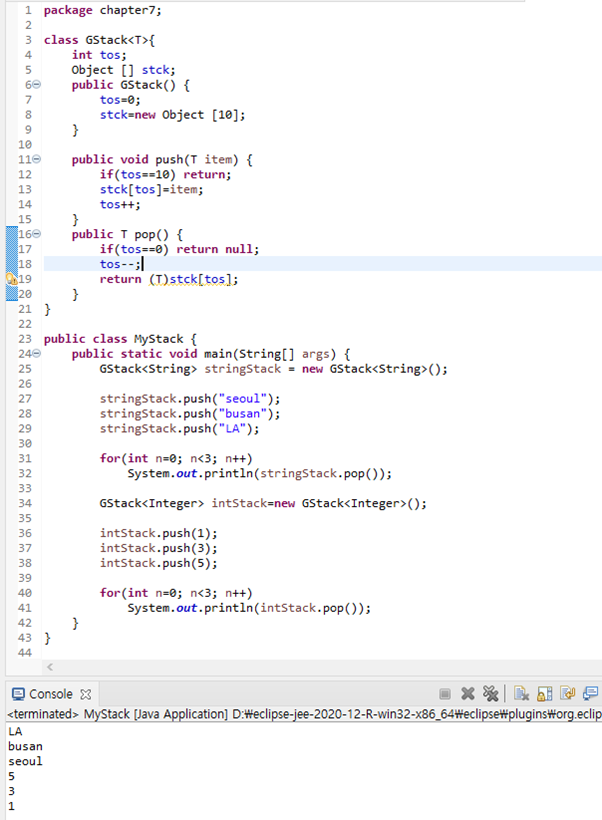The width and height of the screenshot is (602, 820).
Task: Click 'Object [] stck;' declaration
Action: pyautogui.click(x=123, y=70)
